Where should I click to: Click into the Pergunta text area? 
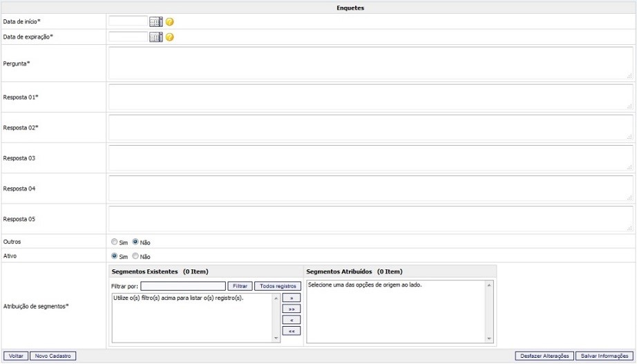(370, 64)
